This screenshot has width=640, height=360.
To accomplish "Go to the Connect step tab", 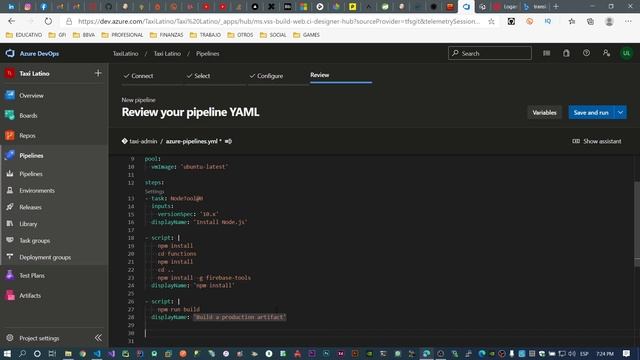I will click(138, 76).
